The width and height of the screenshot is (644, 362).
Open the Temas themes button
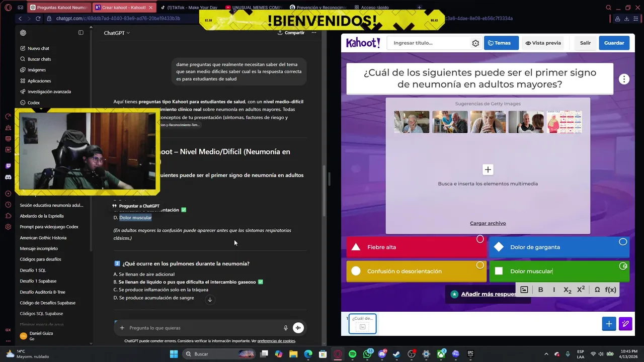pos(501,43)
